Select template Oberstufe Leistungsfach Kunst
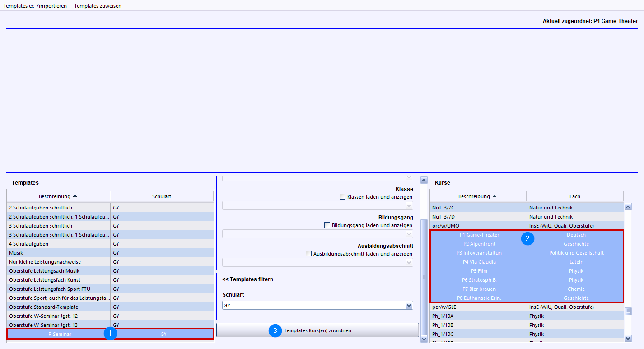This screenshot has width=644, height=349. point(110,280)
